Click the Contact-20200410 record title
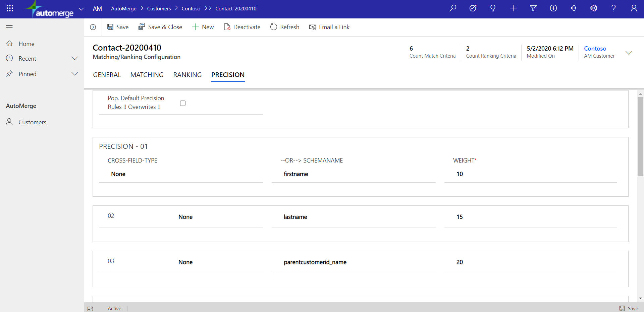 click(127, 48)
